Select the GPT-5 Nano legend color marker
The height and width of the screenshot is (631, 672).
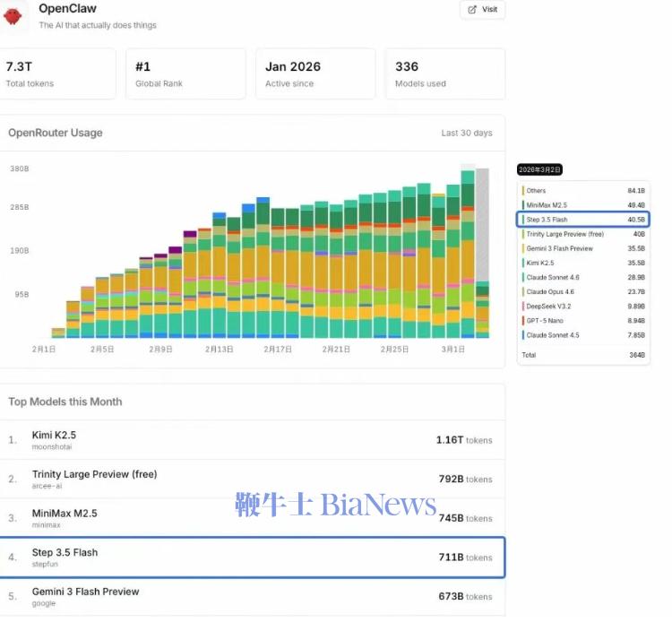coord(523,320)
